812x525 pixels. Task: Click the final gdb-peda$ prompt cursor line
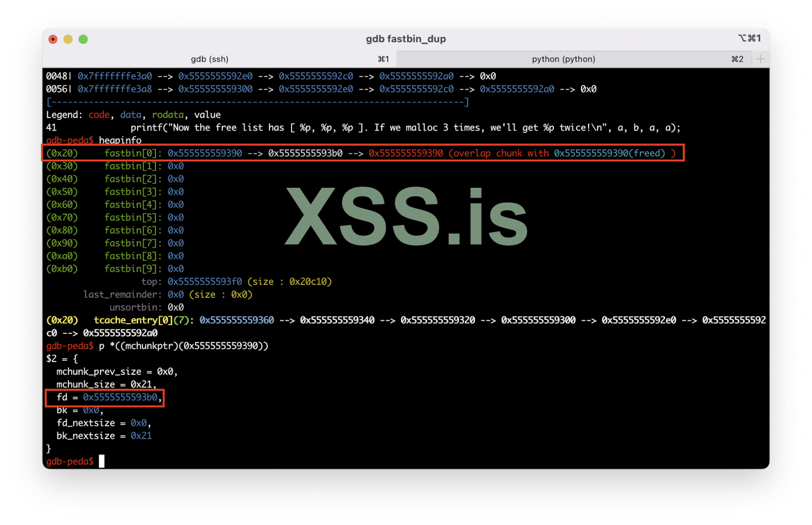tap(75, 461)
